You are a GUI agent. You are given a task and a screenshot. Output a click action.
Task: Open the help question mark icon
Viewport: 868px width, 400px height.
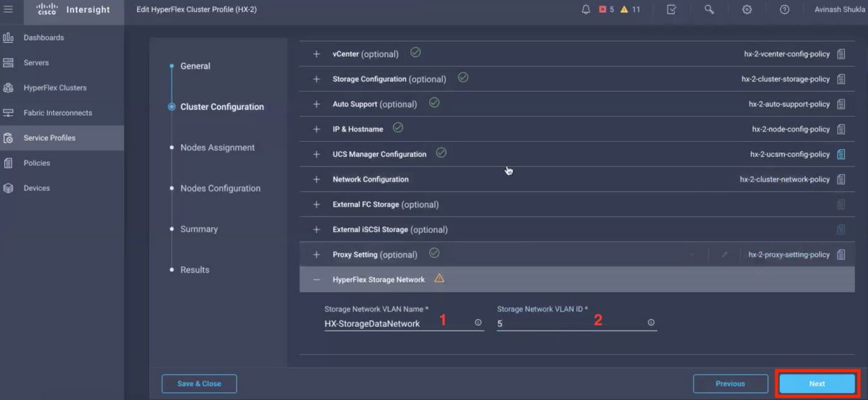pos(785,9)
